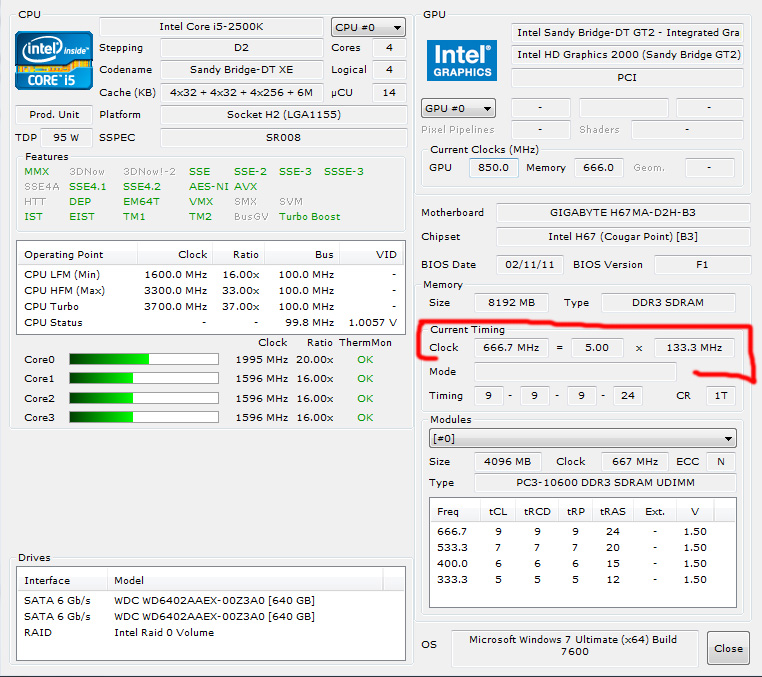
Task: Click the TDP 95 W field
Action: click(66, 138)
